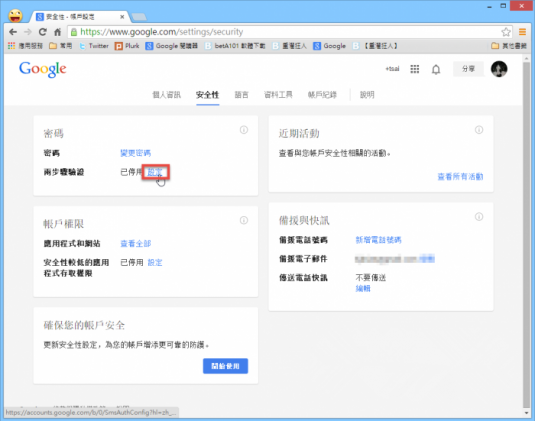
Task: Click the browser forward arrow
Action: (28, 32)
